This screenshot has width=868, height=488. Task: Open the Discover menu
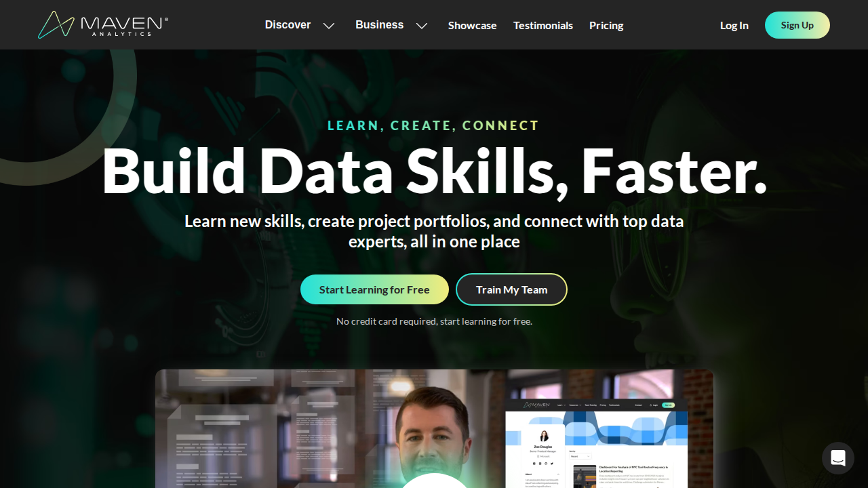coord(288,25)
